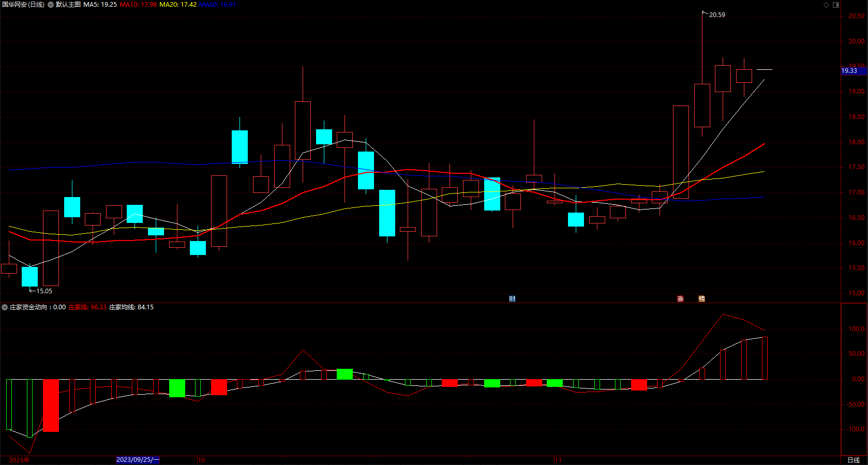Toggle the side panel icon at the top right
868x465 pixels.
pyautogui.click(x=836, y=5)
